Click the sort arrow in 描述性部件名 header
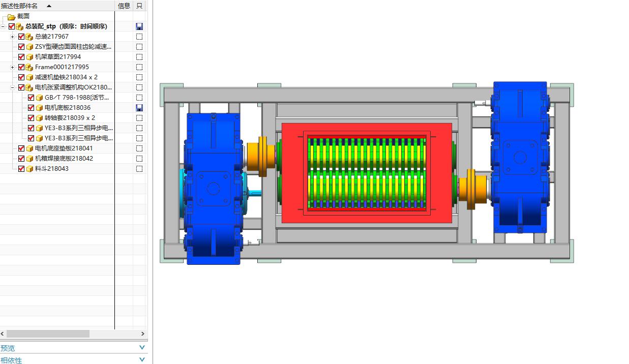 click(x=49, y=6)
